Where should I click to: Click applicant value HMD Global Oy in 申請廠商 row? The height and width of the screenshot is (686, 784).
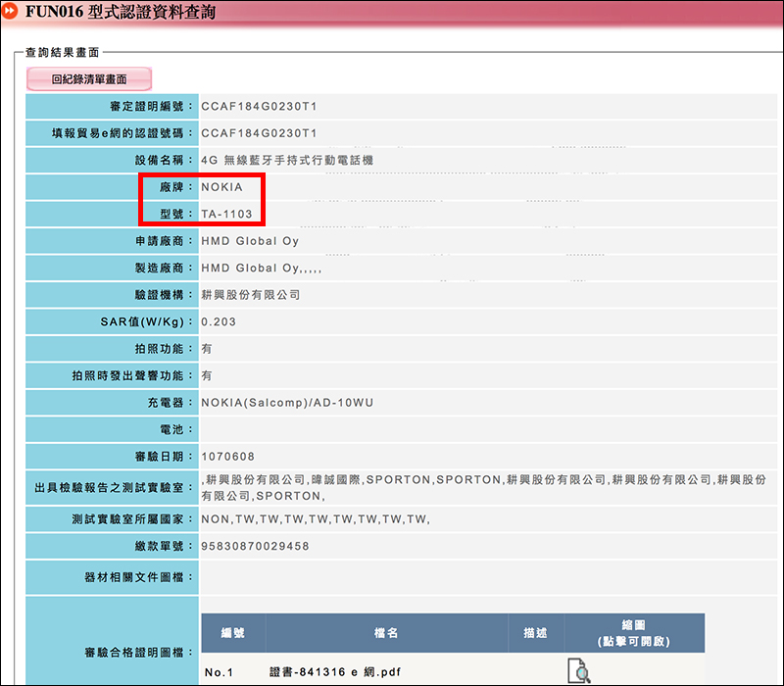click(x=250, y=241)
